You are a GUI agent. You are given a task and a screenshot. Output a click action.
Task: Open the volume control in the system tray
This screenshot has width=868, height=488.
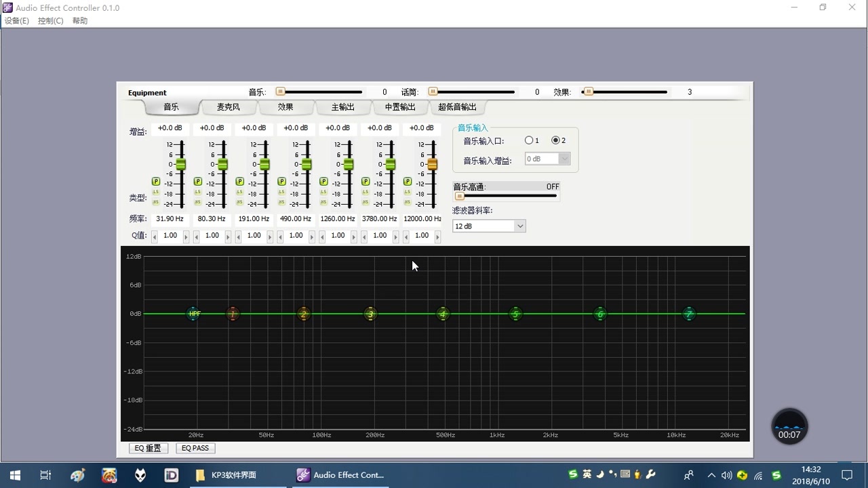coord(727,475)
